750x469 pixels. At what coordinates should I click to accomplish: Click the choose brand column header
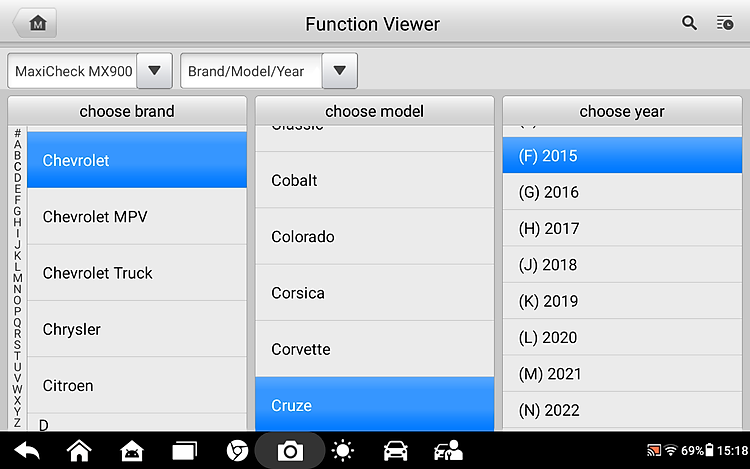[127, 111]
